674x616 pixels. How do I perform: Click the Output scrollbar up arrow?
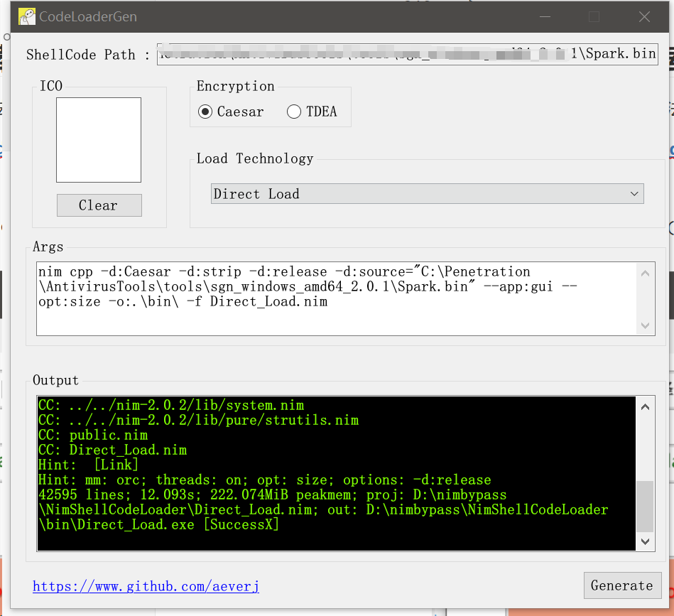[645, 407]
